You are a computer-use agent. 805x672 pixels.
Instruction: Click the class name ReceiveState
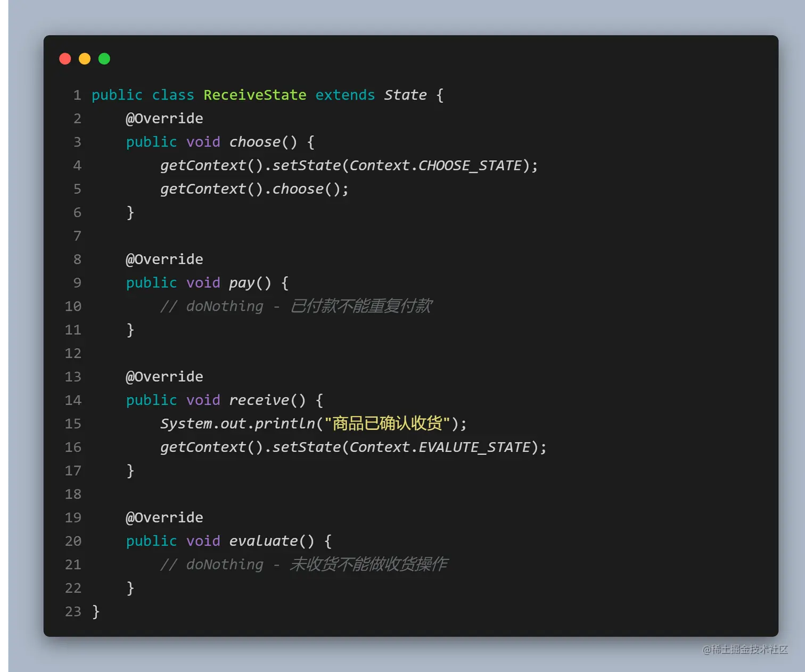point(255,95)
